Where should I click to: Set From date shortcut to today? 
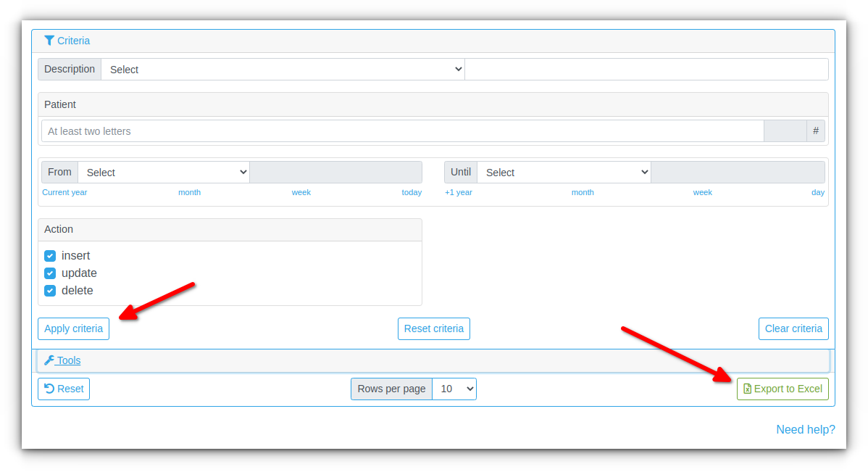[x=412, y=192]
